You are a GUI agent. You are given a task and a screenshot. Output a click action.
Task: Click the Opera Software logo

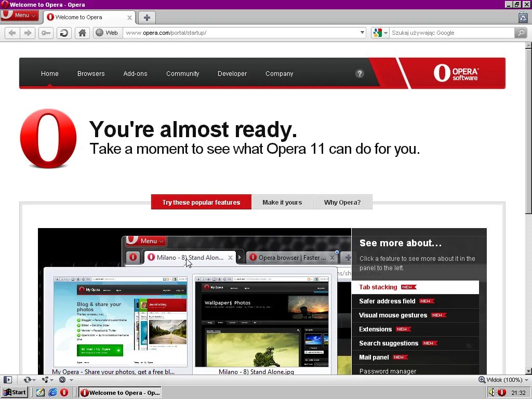coord(456,73)
